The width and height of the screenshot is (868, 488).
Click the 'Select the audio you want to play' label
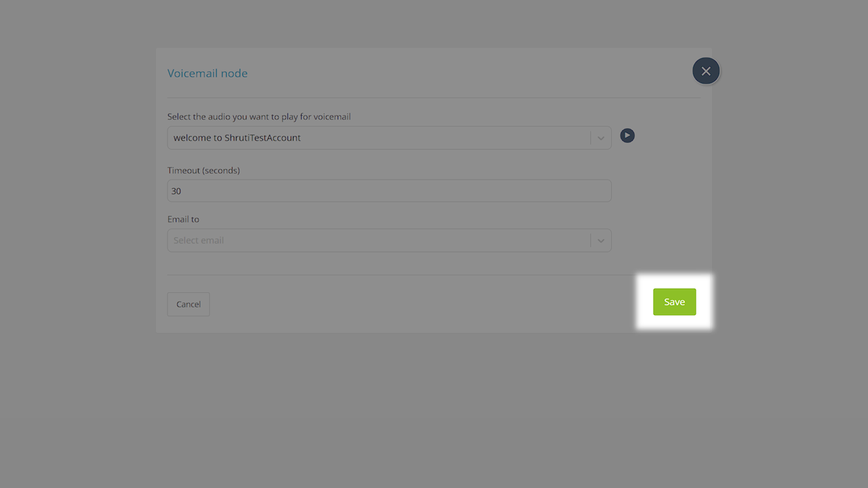[x=259, y=117]
